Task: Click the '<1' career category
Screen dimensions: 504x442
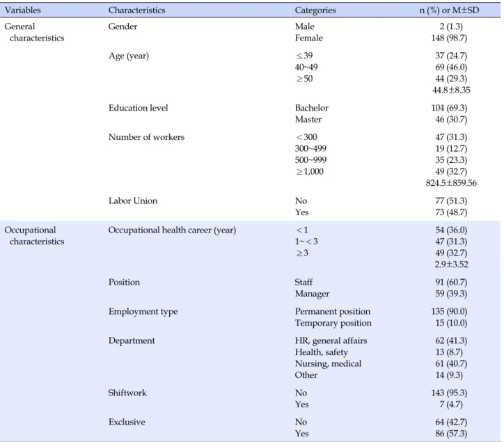Action: [301, 230]
